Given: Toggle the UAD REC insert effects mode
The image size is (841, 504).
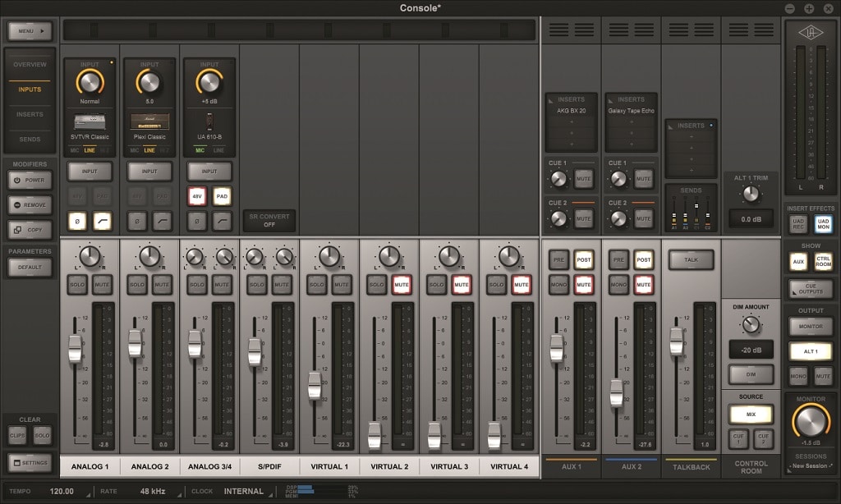Looking at the screenshot, I should (798, 224).
